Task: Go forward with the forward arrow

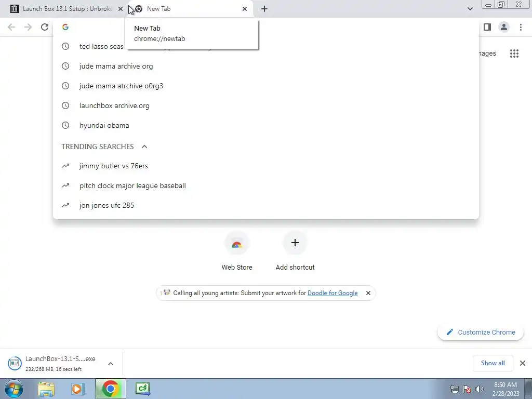Action: pyautogui.click(x=28, y=27)
